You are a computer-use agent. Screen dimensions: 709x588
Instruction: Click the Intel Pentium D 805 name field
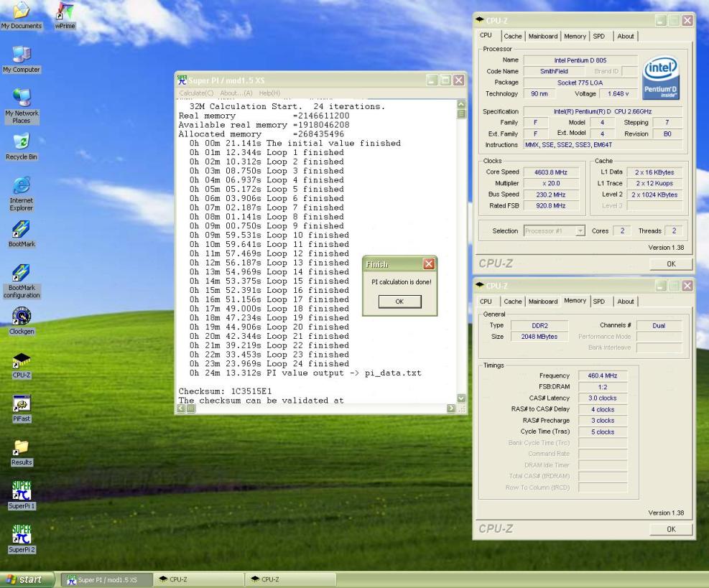pyautogui.click(x=580, y=60)
